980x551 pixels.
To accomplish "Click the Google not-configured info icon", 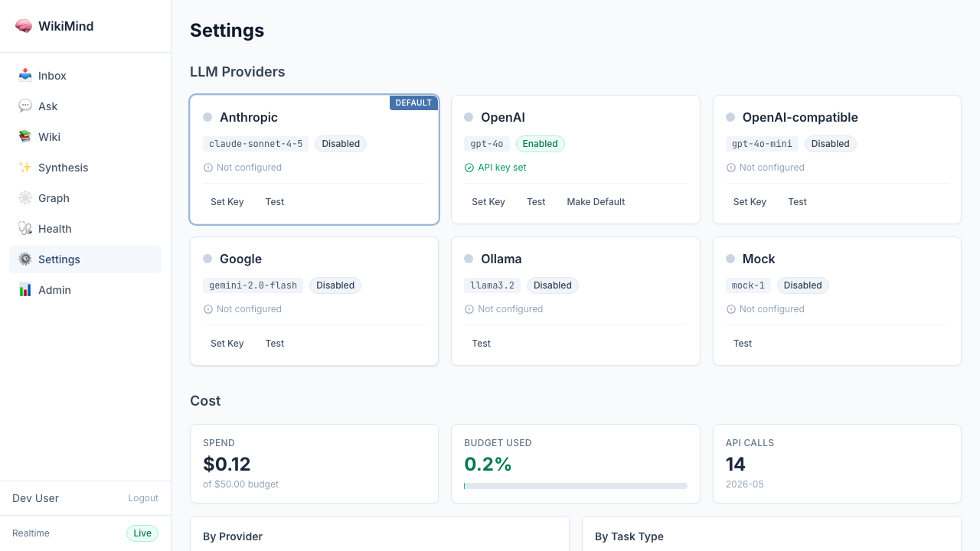I will click(208, 309).
